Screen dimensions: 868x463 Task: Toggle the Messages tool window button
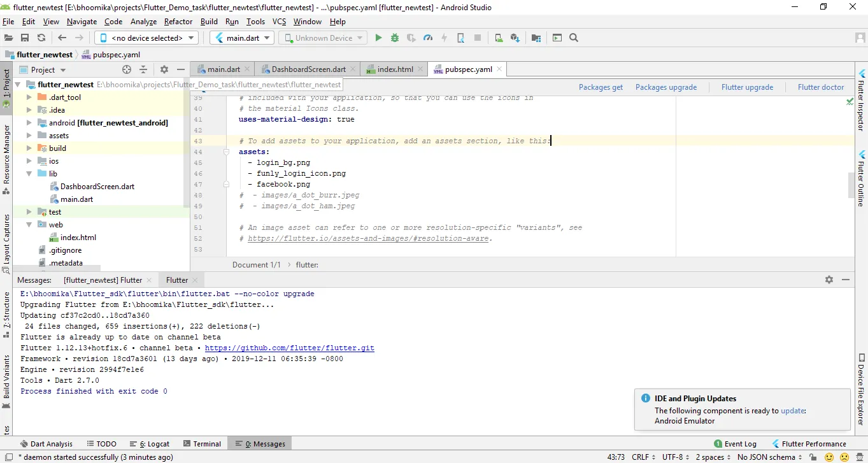pos(259,444)
